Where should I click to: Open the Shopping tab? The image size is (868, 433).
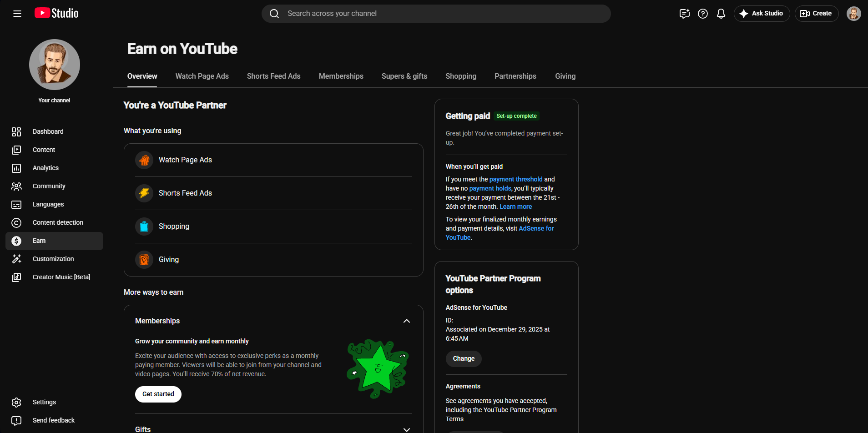click(461, 76)
